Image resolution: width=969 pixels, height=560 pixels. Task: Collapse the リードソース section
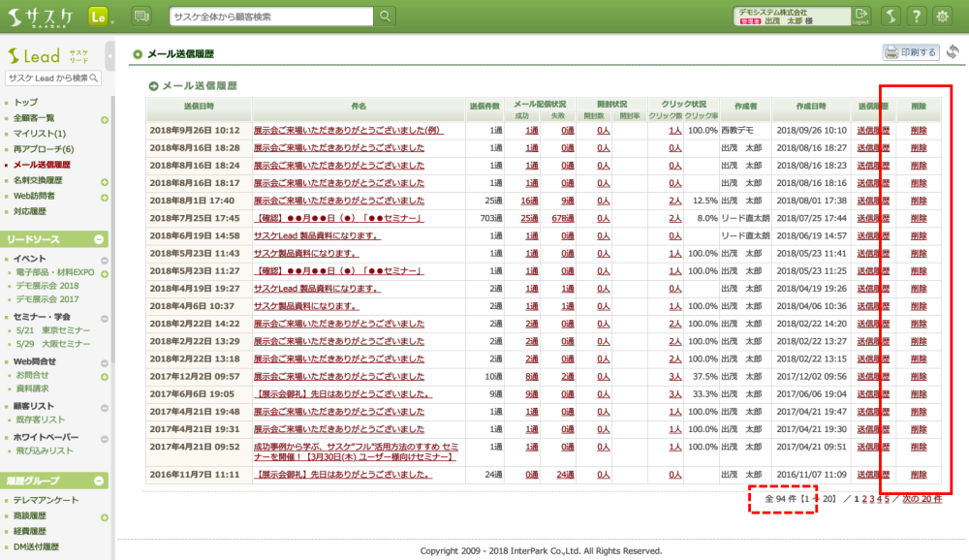pyautogui.click(x=99, y=238)
